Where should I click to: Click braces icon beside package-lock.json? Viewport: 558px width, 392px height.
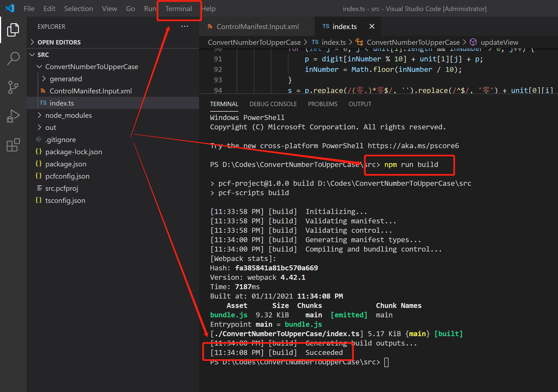point(39,151)
